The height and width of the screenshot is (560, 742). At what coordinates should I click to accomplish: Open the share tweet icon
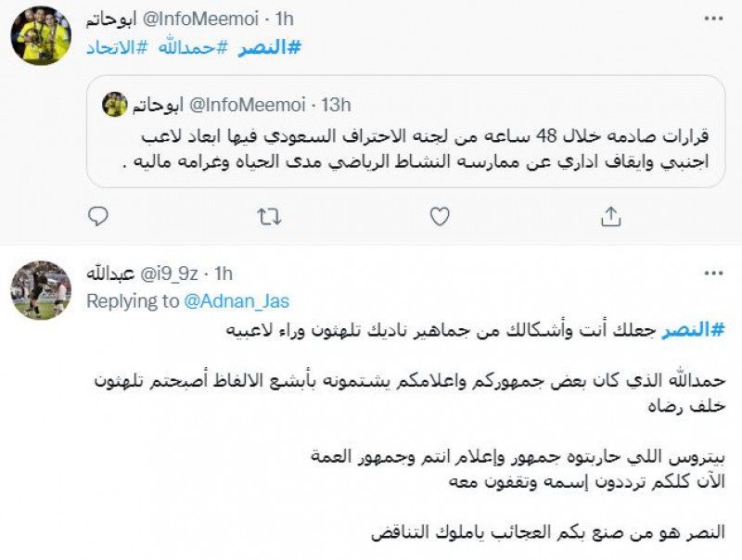611,216
